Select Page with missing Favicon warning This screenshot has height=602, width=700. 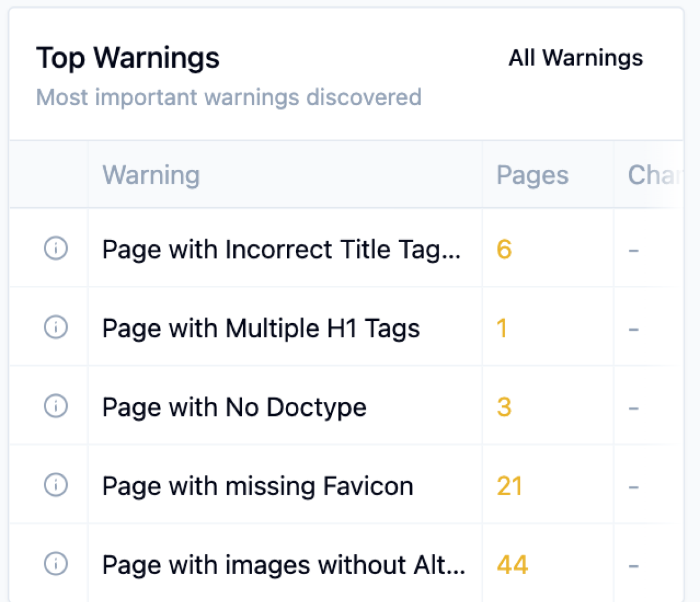coord(257,486)
